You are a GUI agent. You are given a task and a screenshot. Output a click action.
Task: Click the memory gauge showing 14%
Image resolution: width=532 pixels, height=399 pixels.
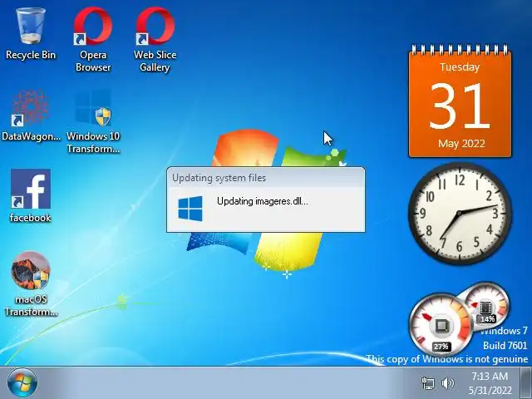[487, 307]
